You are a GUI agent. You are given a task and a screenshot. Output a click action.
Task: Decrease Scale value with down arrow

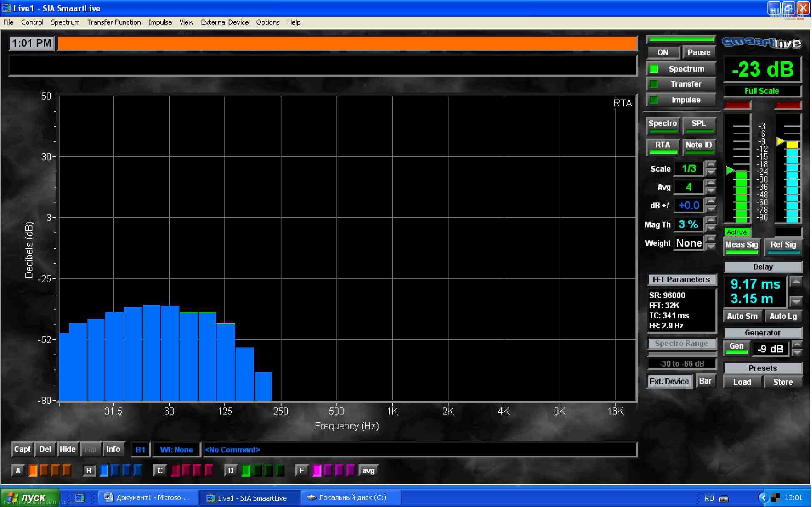(711, 172)
